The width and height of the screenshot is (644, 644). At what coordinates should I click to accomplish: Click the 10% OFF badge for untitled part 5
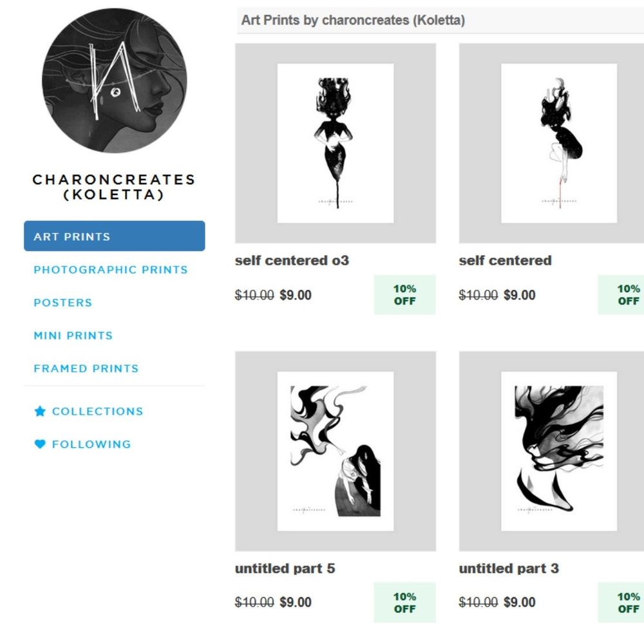tap(404, 603)
